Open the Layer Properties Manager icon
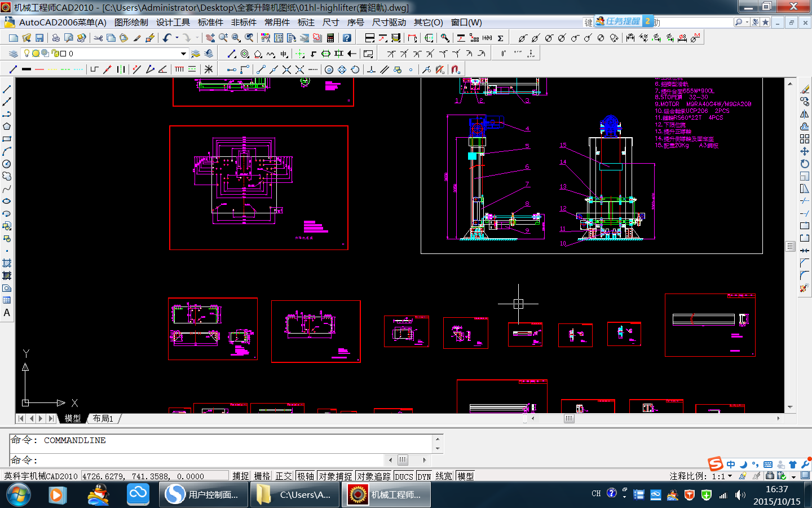 click(x=13, y=54)
